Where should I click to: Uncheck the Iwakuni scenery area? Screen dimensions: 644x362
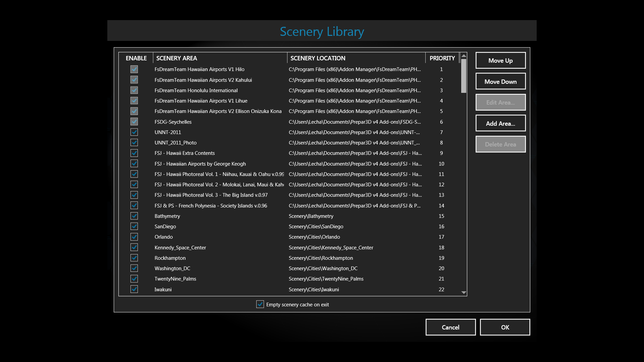tap(134, 289)
